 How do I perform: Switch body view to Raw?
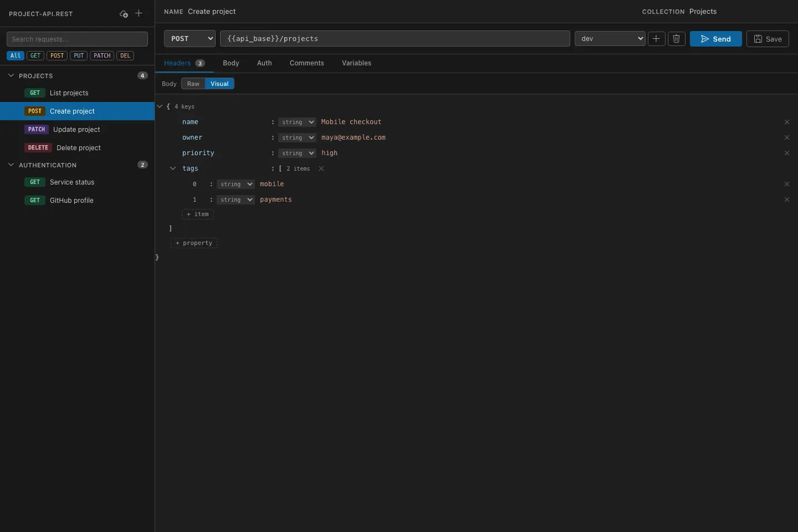[x=193, y=84]
